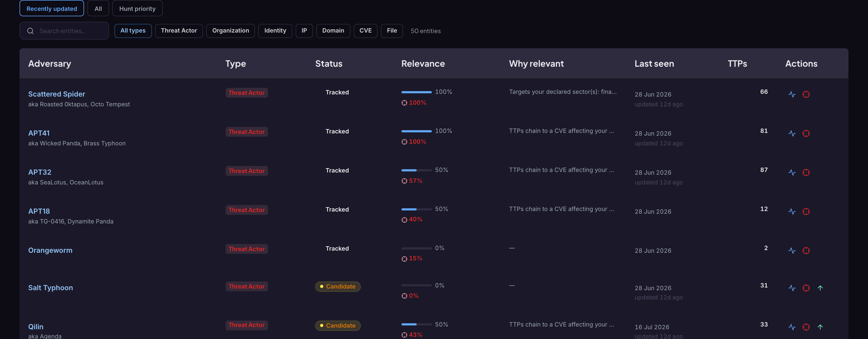Filter entities by Domain
The width and height of the screenshot is (868, 339).
[x=333, y=31]
